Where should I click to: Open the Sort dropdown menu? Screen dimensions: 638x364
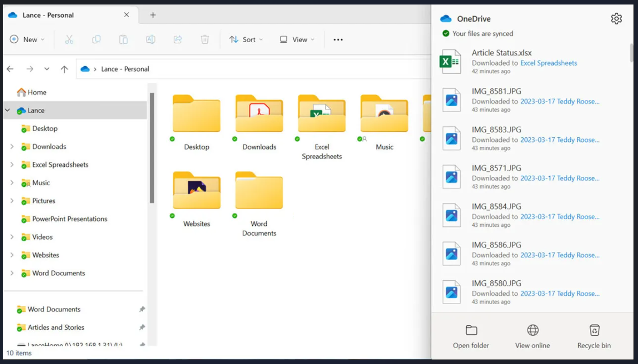click(x=246, y=40)
